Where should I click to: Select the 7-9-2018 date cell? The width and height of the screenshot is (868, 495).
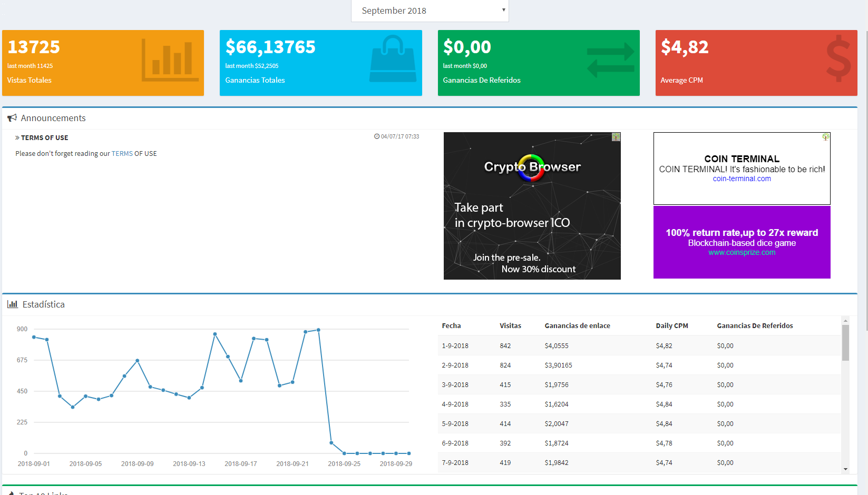pos(455,463)
